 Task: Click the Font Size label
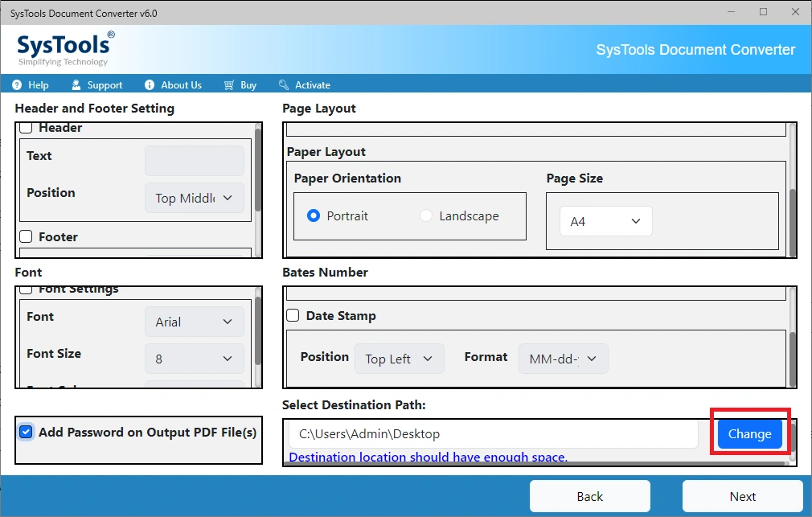54,353
